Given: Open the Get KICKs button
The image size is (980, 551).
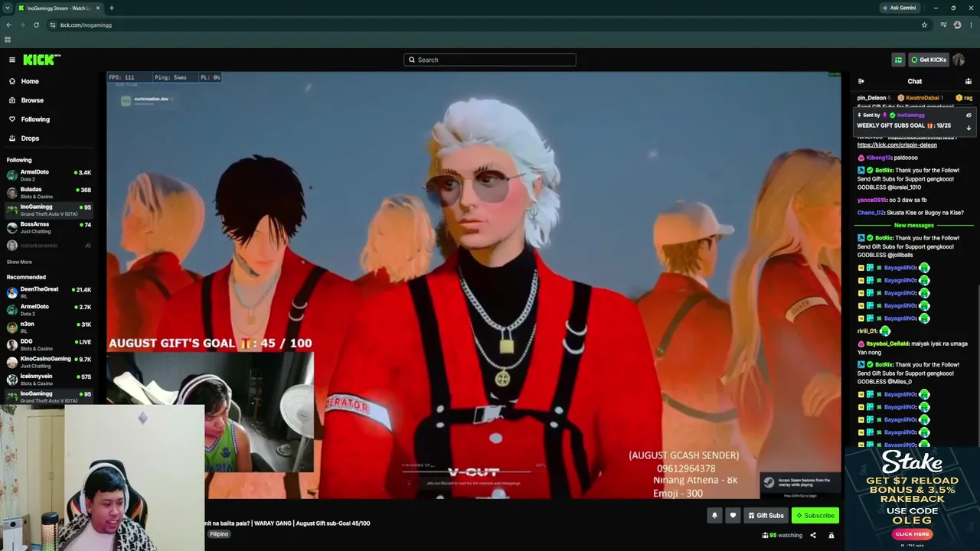Looking at the screenshot, I should 929,60.
